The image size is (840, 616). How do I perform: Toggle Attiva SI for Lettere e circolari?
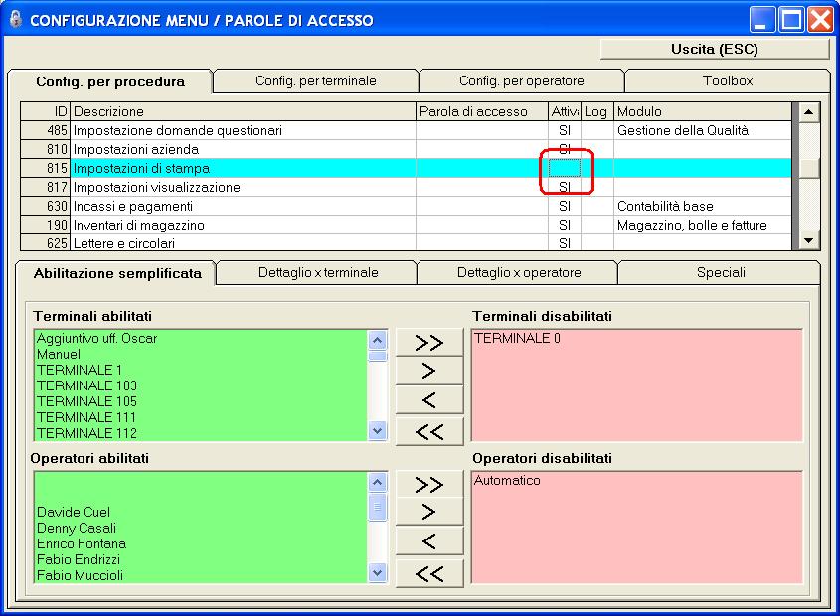(x=564, y=243)
